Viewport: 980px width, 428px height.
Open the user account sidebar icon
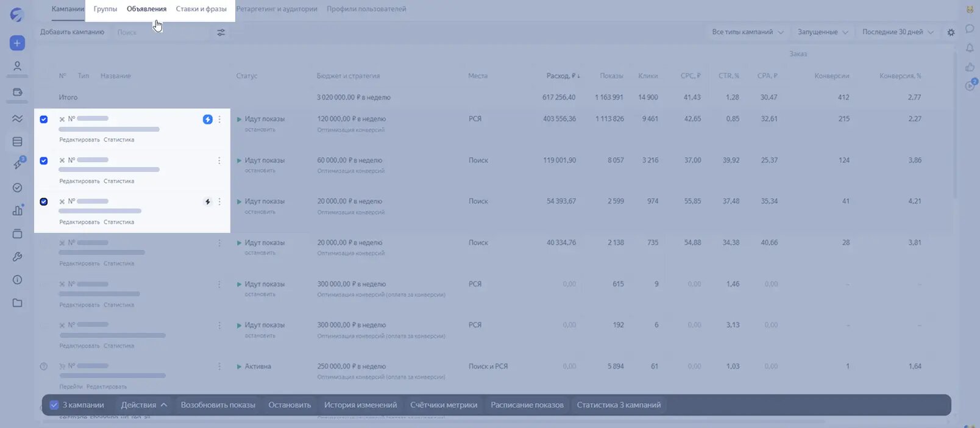[x=17, y=66]
